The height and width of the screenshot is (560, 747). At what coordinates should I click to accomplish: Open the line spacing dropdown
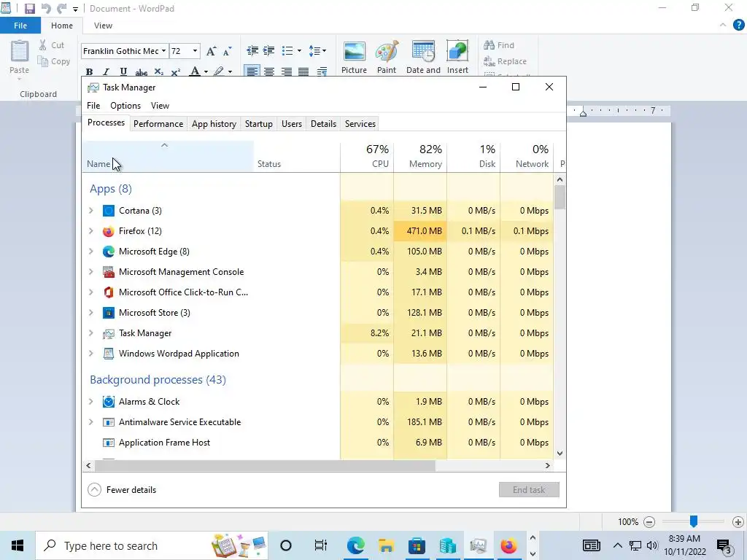[x=317, y=50]
